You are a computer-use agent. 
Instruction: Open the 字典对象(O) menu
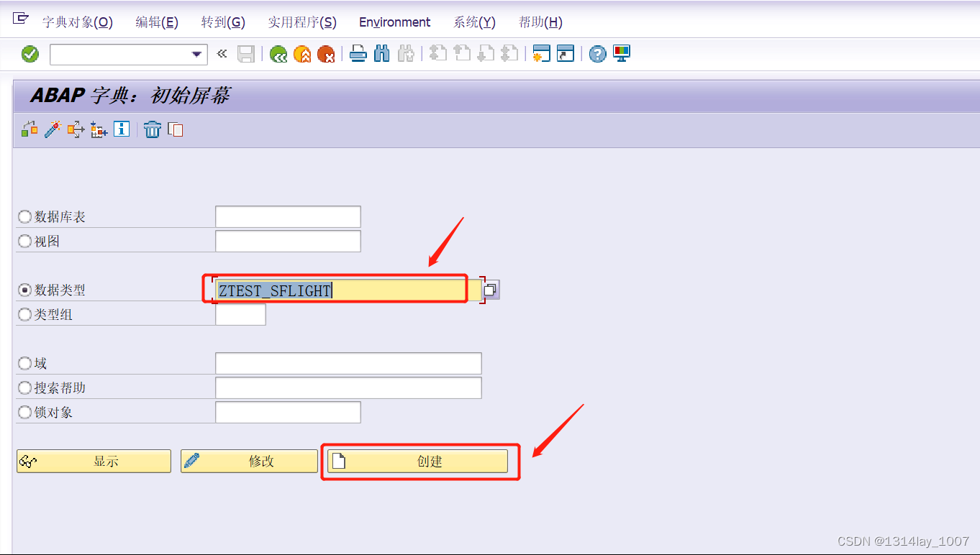tap(78, 22)
